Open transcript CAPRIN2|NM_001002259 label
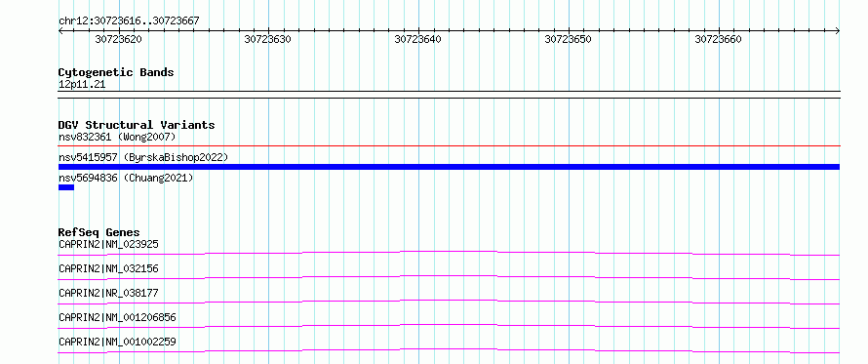Screen dimensions: 868x364 coord(117,342)
